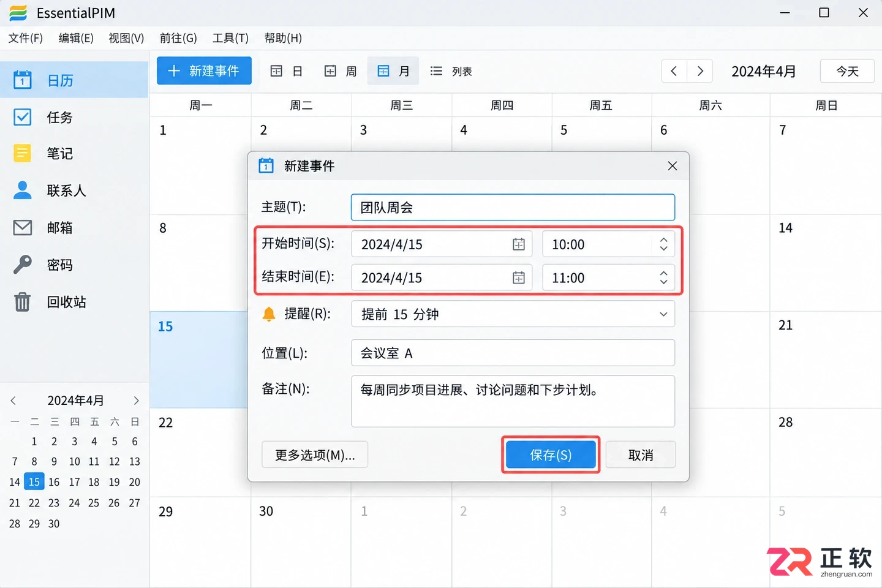Screen dimensions: 882x588
Task: Click the 取消 button
Action: click(x=641, y=455)
